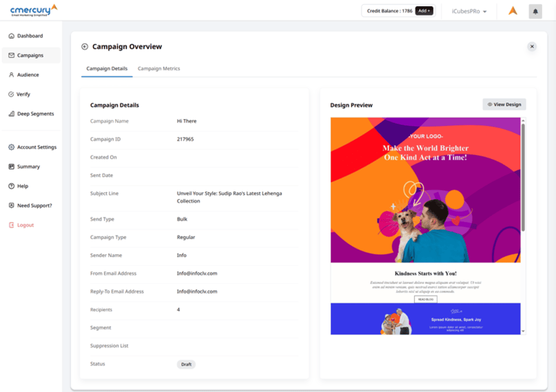
Task: Close the Campaign Overview panel
Action: click(532, 46)
